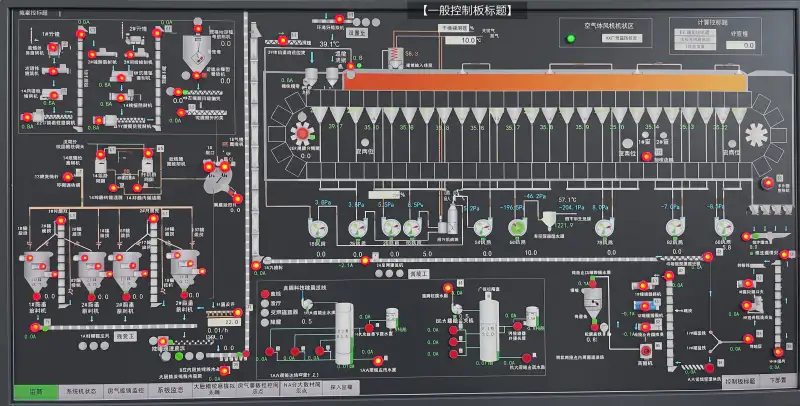Click the fan icon under -7.0Pa
800x406 pixels.
(676, 227)
